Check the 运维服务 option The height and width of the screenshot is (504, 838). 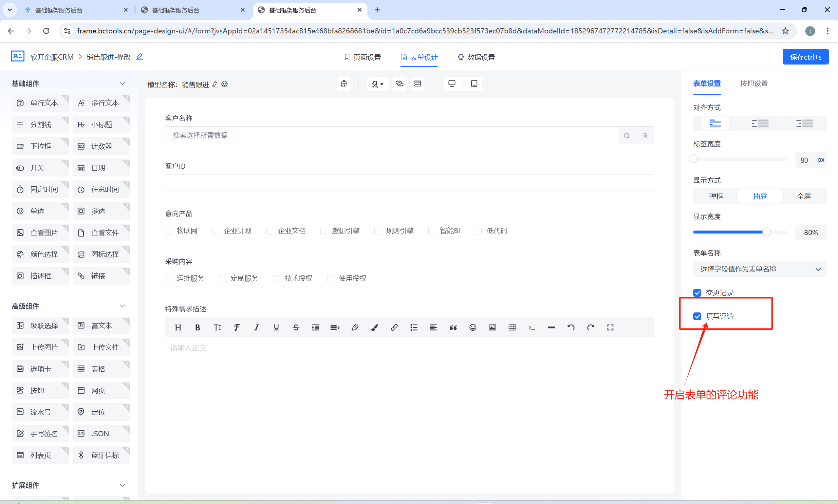pyautogui.click(x=168, y=278)
